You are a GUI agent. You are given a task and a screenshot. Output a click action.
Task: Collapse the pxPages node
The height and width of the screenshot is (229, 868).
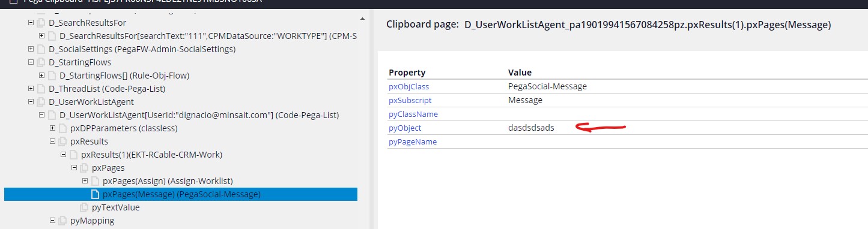point(74,168)
